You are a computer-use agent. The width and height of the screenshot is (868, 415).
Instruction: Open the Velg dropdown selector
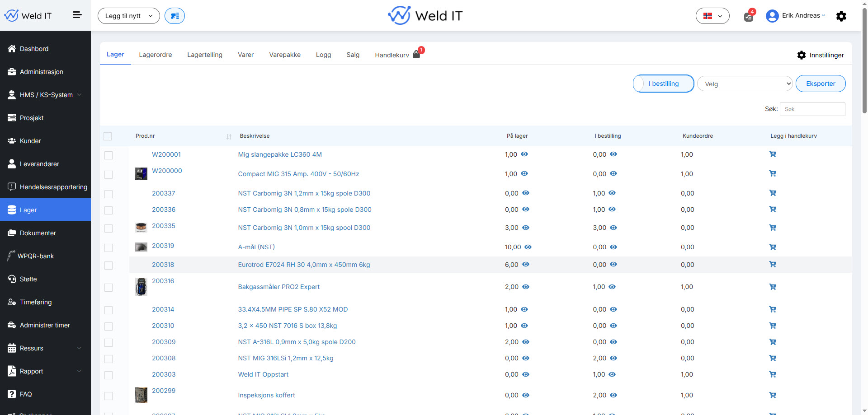tap(745, 84)
